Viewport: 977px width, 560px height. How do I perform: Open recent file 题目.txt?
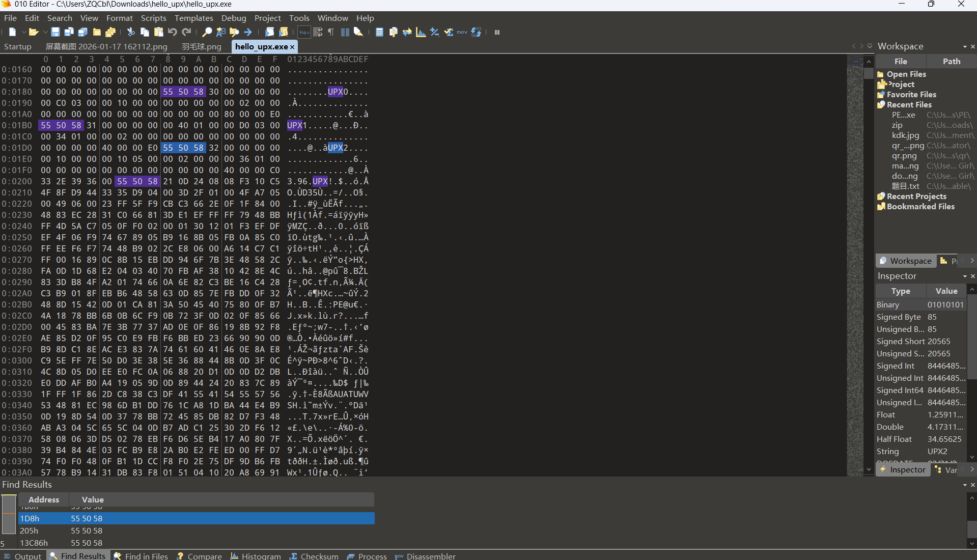(x=905, y=186)
